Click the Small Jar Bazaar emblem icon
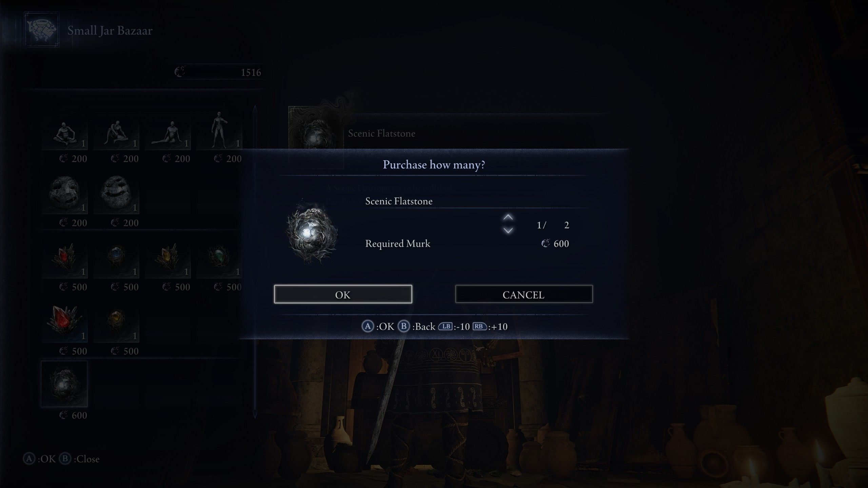The width and height of the screenshot is (868, 488). pyautogui.click(x=41, y=30)
